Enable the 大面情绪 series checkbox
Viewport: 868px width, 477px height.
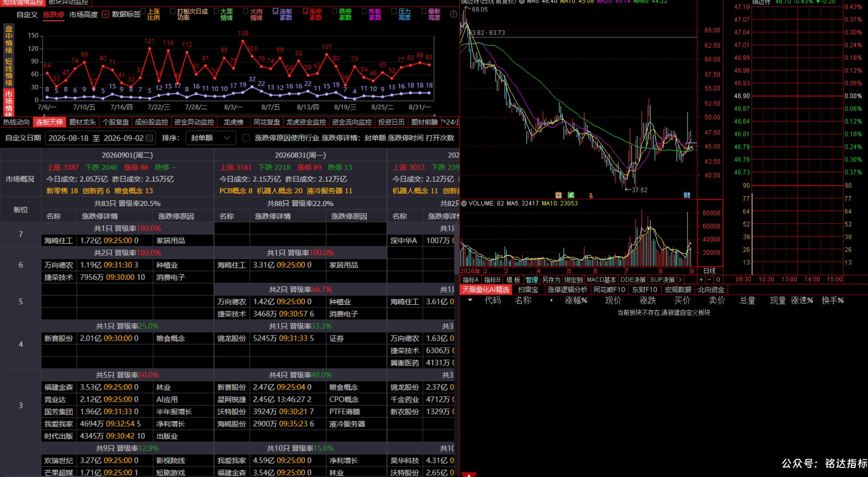(x=216, y=11)
